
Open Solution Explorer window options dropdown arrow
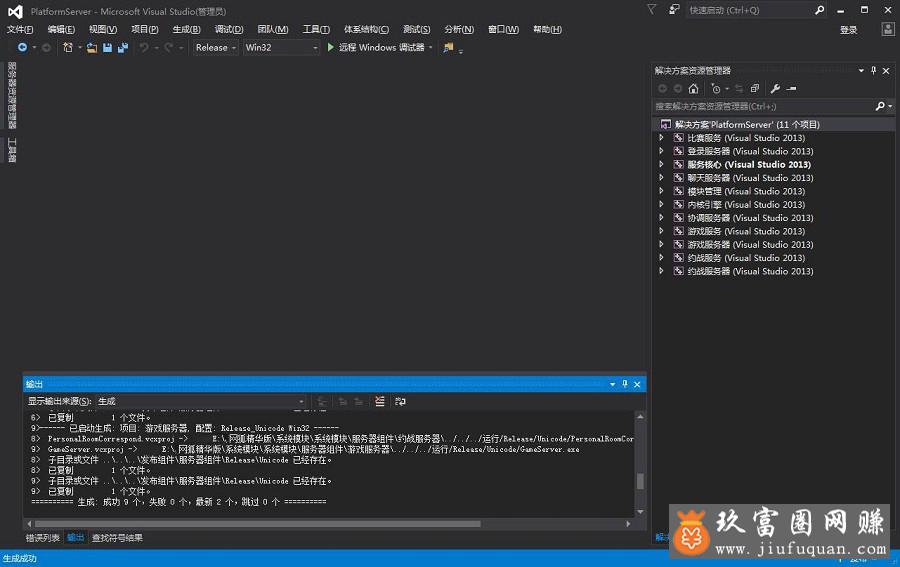[861, 71]
